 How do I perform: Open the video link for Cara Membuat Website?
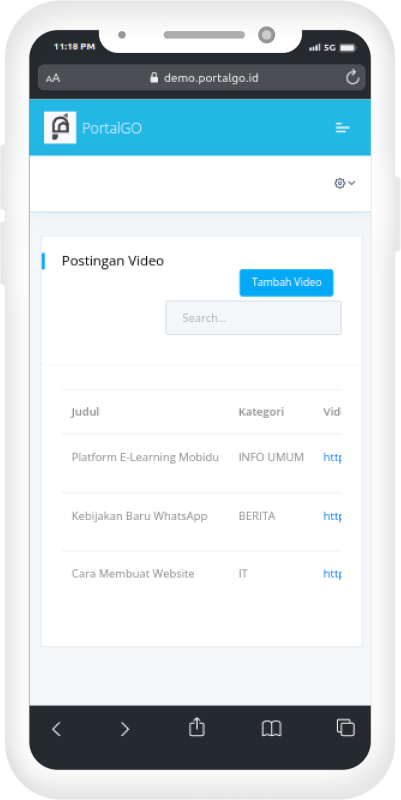332,574
